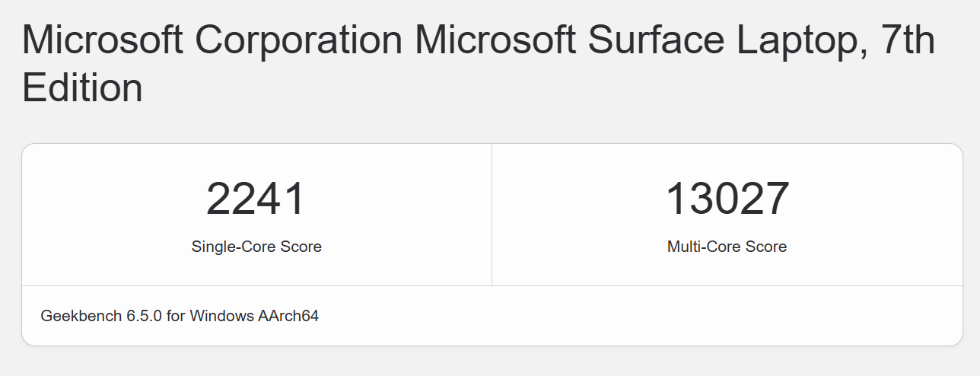The width and height of the screenshot is (980, 376).
Task: Click the 13027 multi-core score number
Action: click(727, 199)
